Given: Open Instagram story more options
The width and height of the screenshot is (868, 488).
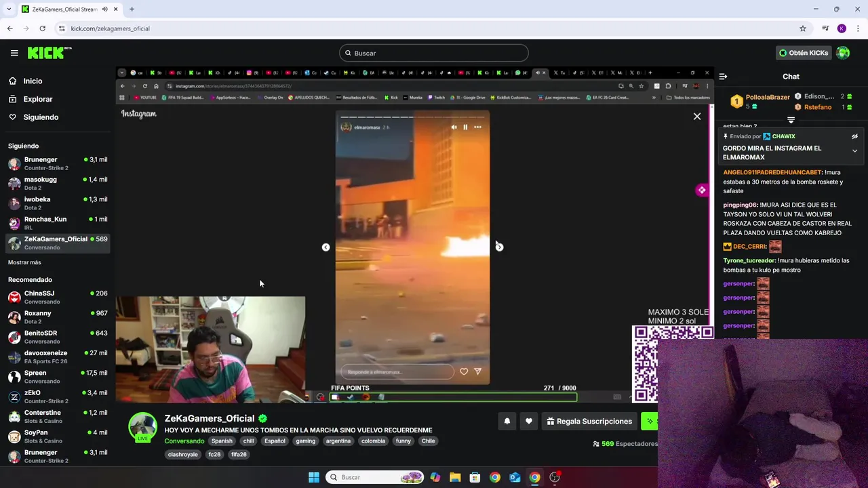Looking at the screenshot, I should pyautogui.click(x=477, y=127).
